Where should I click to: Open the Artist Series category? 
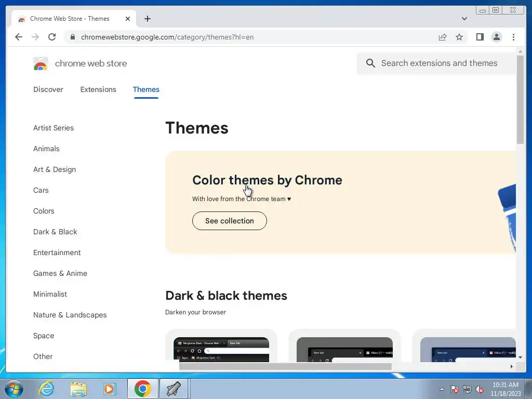pos(54,128)
